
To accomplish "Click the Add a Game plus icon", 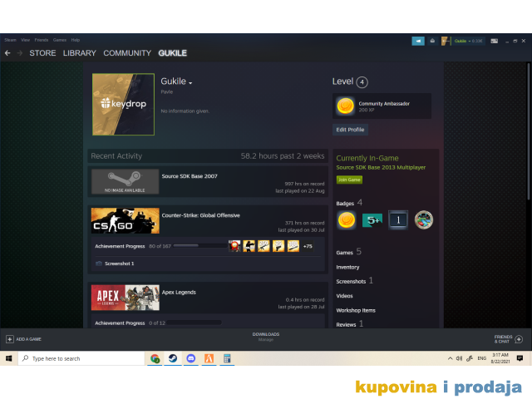I will tap(10, 339).
